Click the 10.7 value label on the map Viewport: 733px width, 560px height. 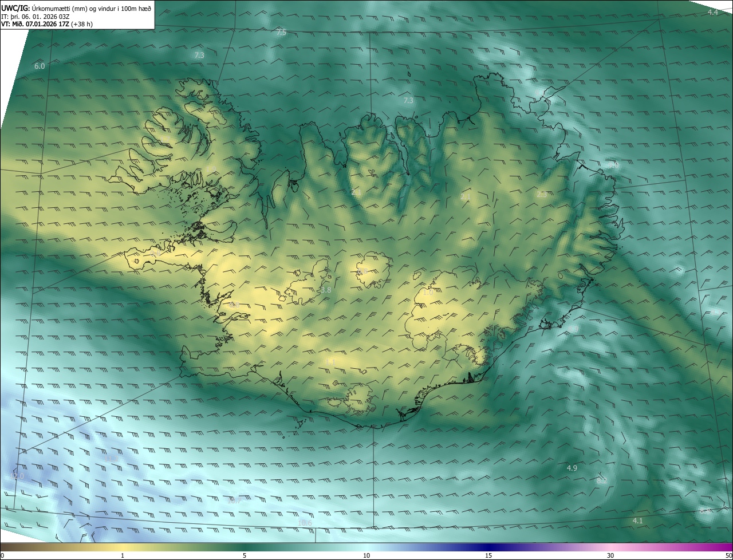click(234, 501)
